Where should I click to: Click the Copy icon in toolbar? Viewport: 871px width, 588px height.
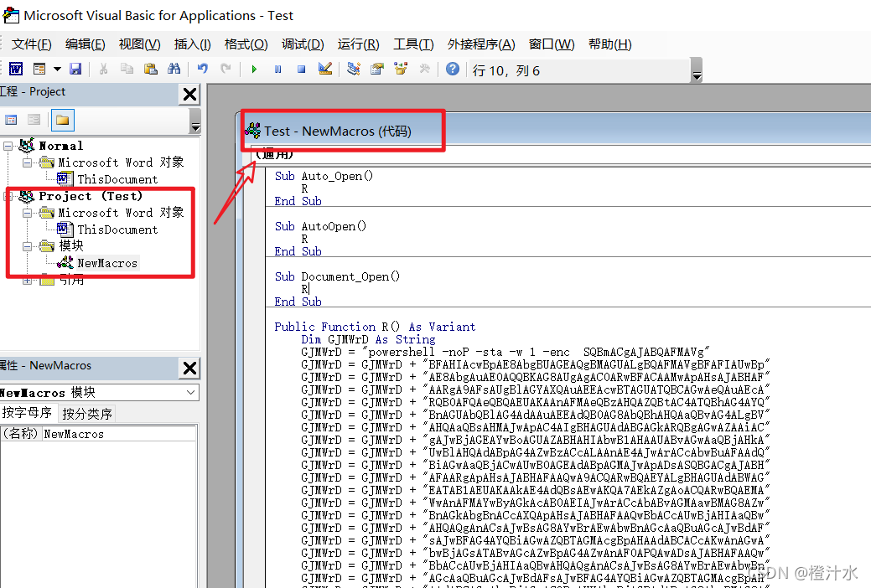tap(127, 69)
